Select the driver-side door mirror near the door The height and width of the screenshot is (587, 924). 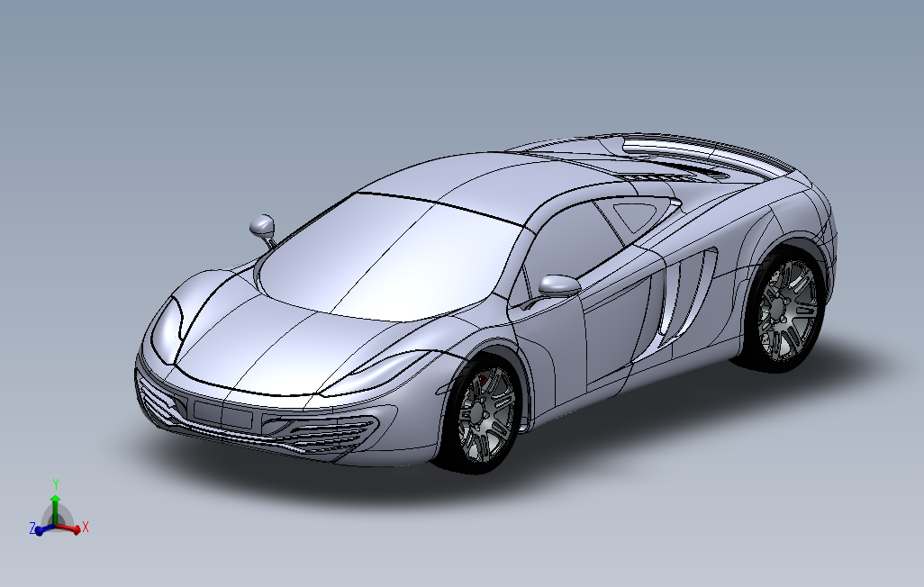(x=558, y=285)
